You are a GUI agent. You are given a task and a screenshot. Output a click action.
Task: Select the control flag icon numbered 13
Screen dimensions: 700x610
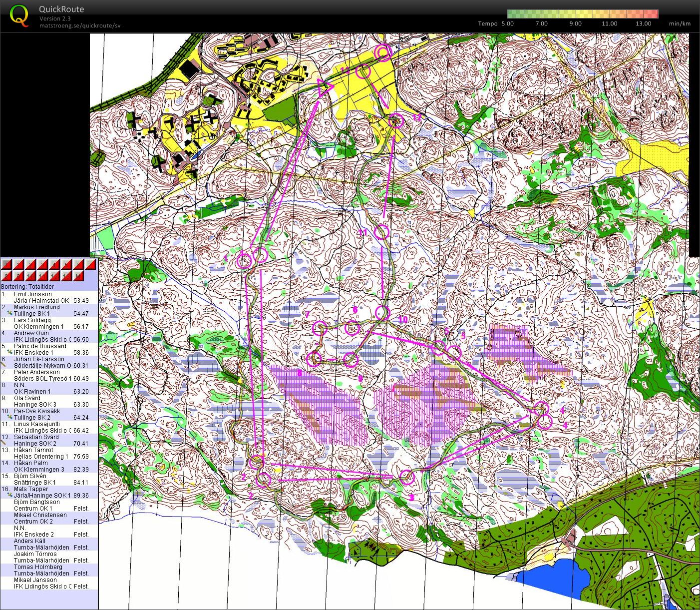tap(66, 276)
